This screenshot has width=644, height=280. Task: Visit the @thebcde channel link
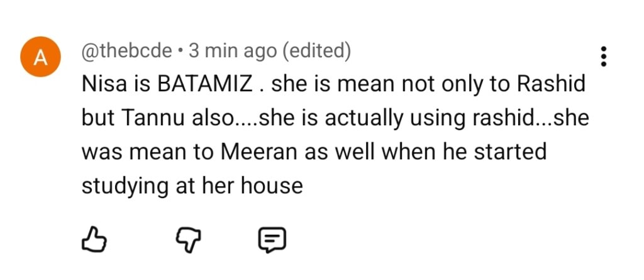click(127, 51)
